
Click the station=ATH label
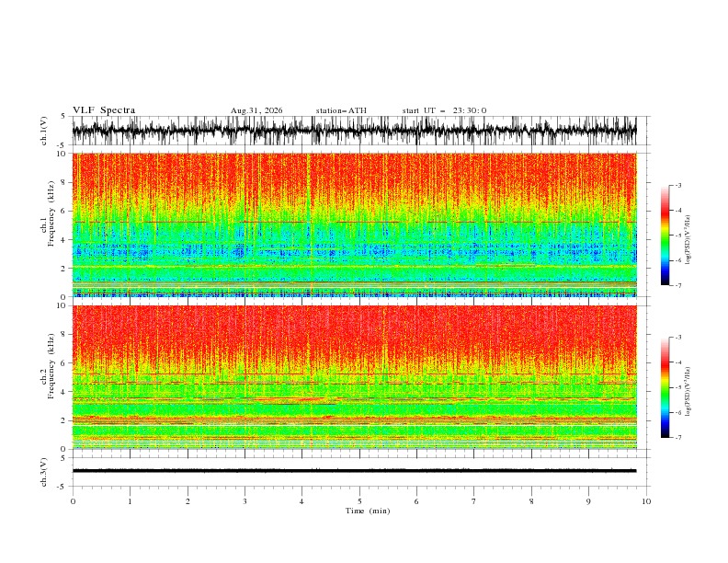click(x=341, y=110)
